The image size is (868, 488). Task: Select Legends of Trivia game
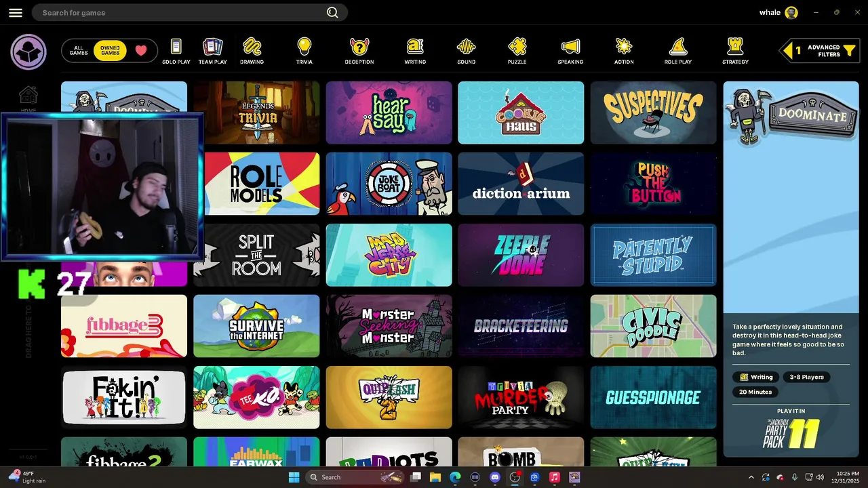[x=256, y=113]
